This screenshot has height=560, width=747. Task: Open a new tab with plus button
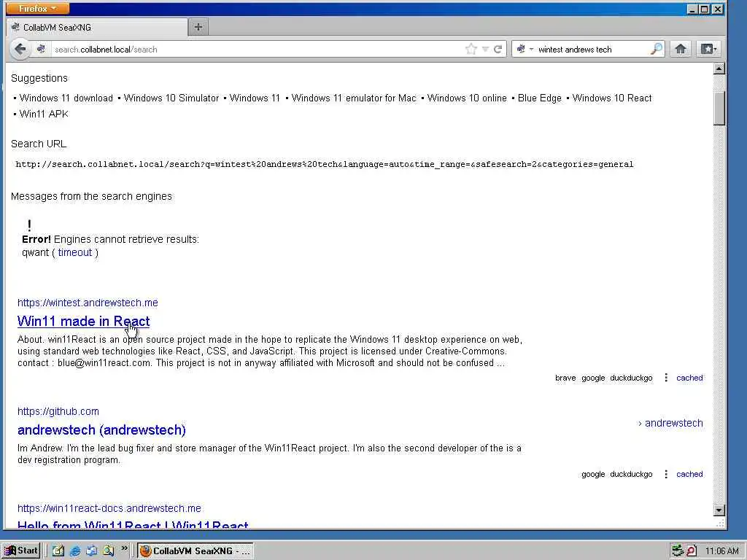(x=198, y=27)
